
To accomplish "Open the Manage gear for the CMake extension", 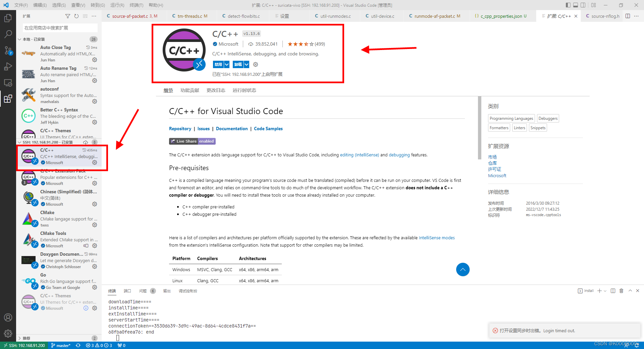I will click(95, 225).
